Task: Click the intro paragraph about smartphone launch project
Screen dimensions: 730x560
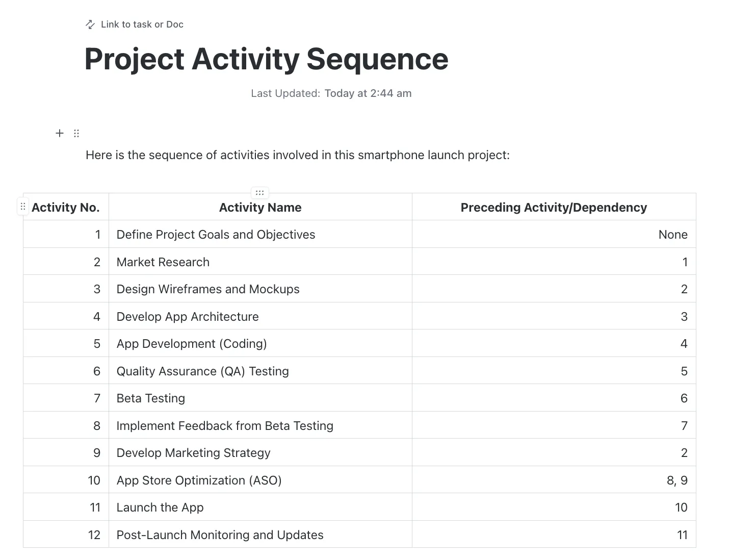Action: [298, 155]
